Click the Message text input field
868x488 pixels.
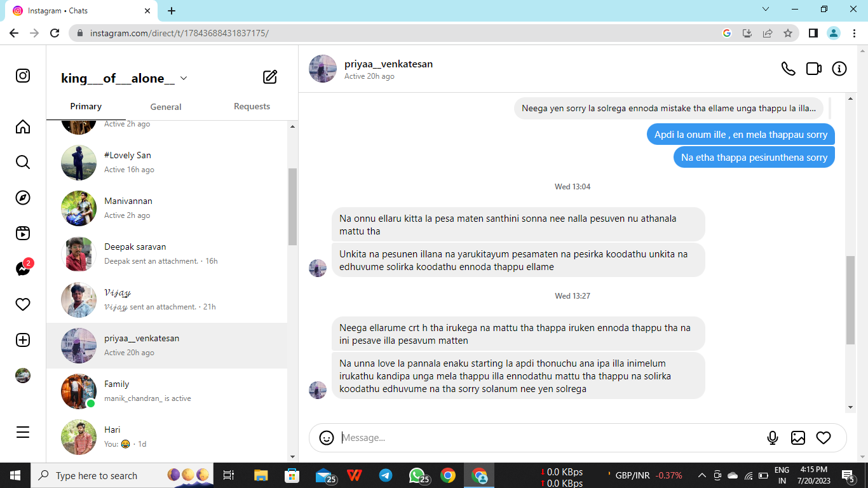(546, 438)
